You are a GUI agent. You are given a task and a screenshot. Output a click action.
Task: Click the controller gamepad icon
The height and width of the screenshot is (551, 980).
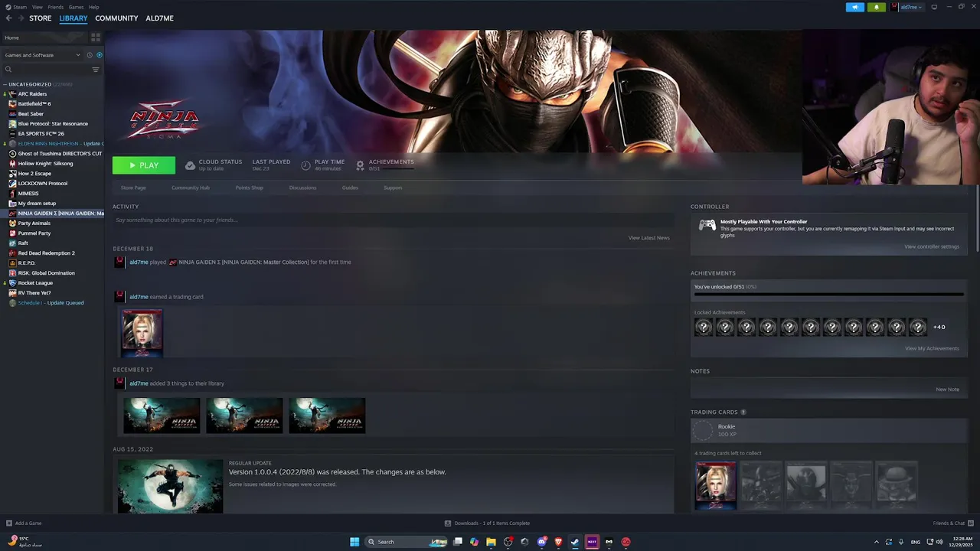pyautogui.click(x=707, y=225)
